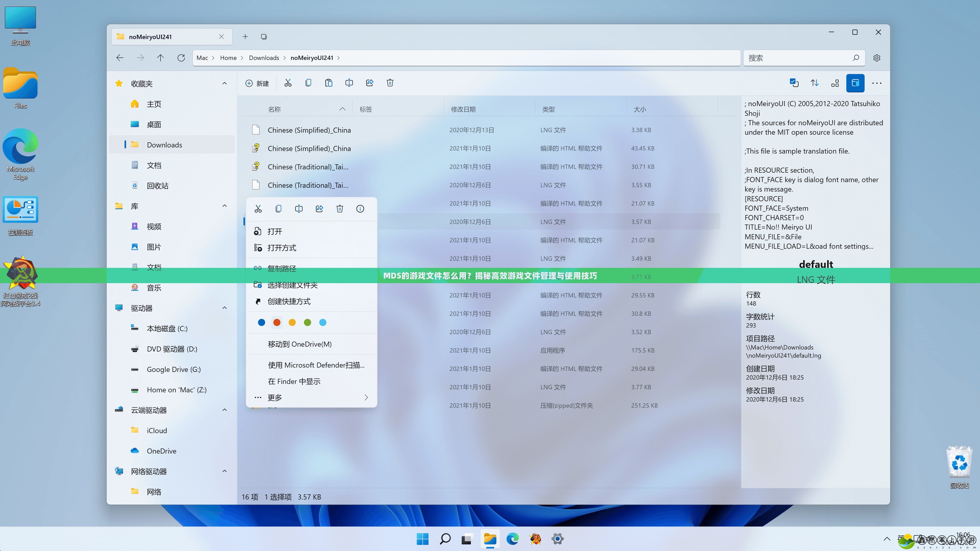Click the Cut icon in toolbar
This screenshot has width=980, height=551.
[x=287, y=82]
